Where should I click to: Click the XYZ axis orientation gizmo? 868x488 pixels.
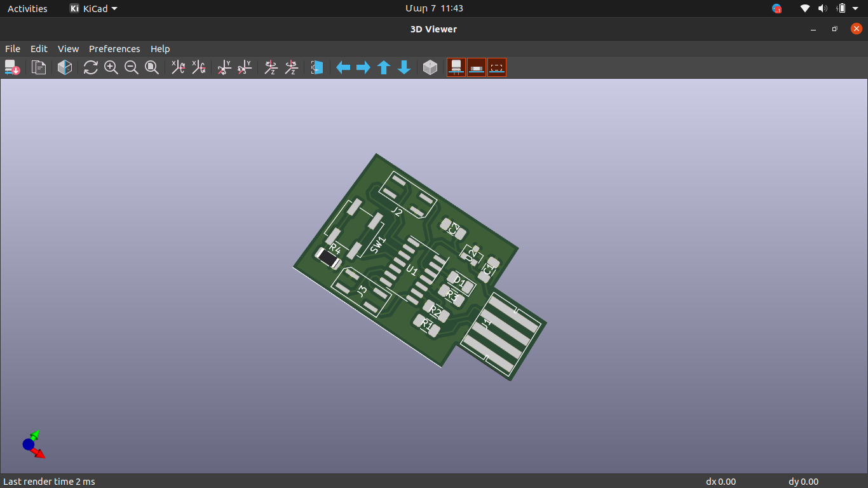(33, 444)
